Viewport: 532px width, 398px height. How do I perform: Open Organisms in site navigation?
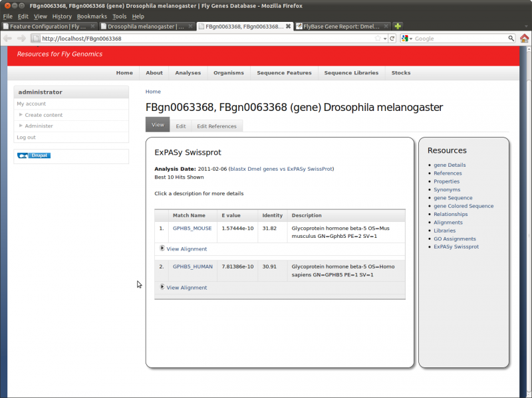(229, 73)
